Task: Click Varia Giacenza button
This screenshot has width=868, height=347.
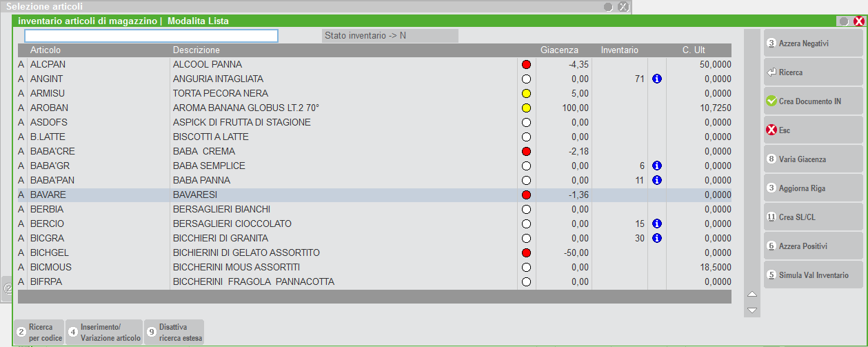Action: click(x=812, y=159)
